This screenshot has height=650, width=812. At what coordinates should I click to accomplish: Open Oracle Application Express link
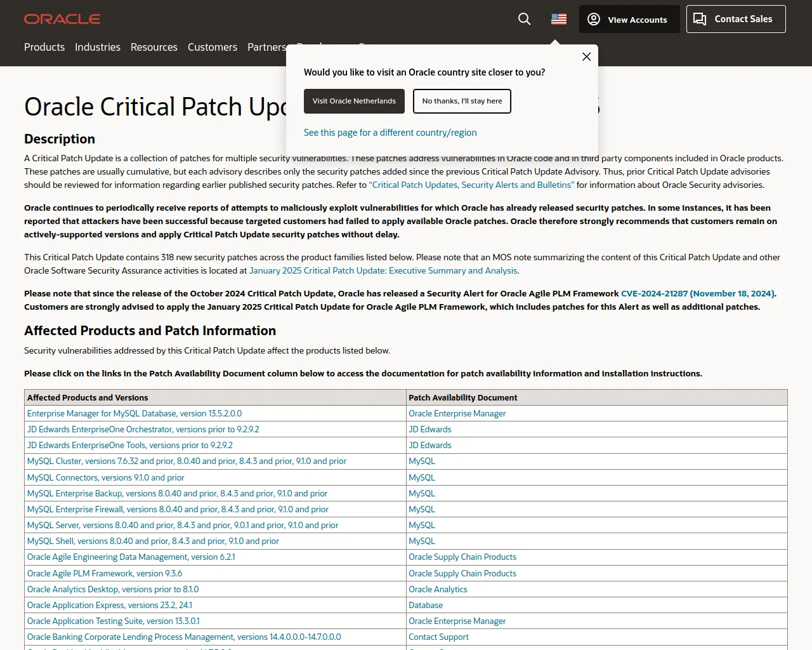click(110, 605)
